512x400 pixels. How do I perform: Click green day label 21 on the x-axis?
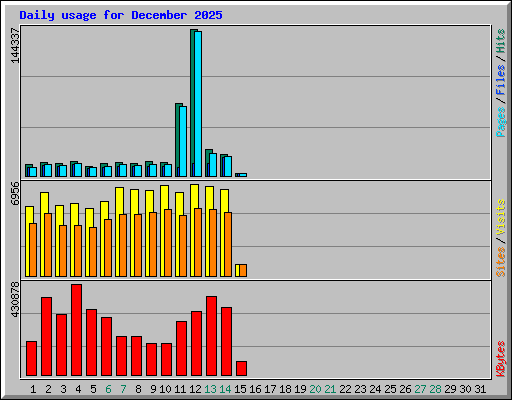330,389
